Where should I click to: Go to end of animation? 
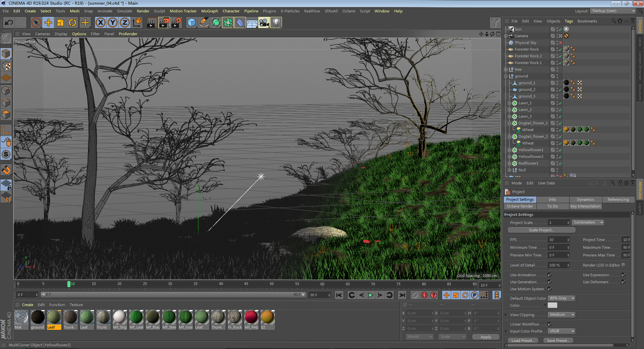[x=402, y=295]
